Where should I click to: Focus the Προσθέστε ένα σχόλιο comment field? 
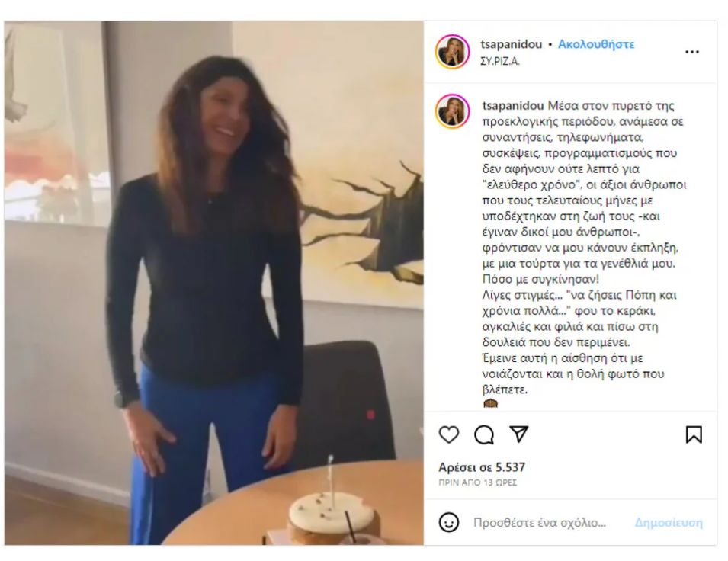coord(540,523)
